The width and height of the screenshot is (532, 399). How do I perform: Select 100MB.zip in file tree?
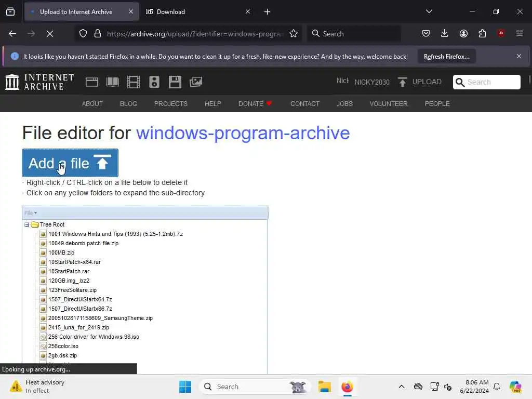[x=61, y=253]
